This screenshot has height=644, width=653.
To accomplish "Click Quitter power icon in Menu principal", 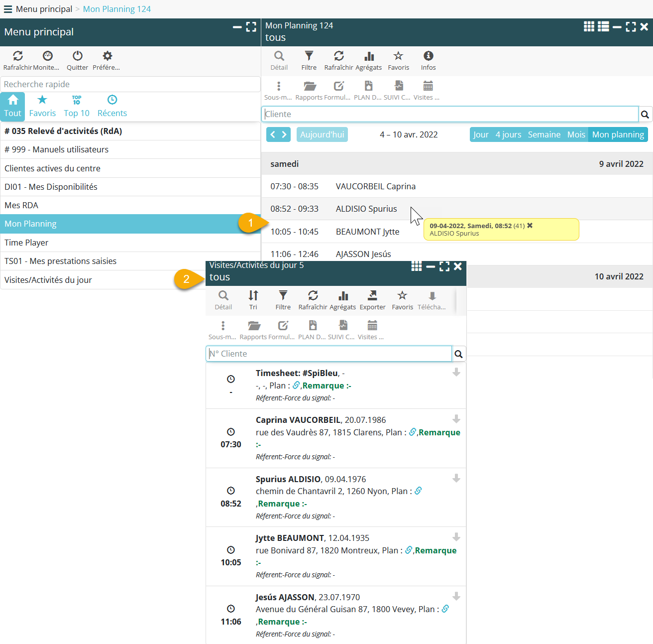I will point(77,56).
